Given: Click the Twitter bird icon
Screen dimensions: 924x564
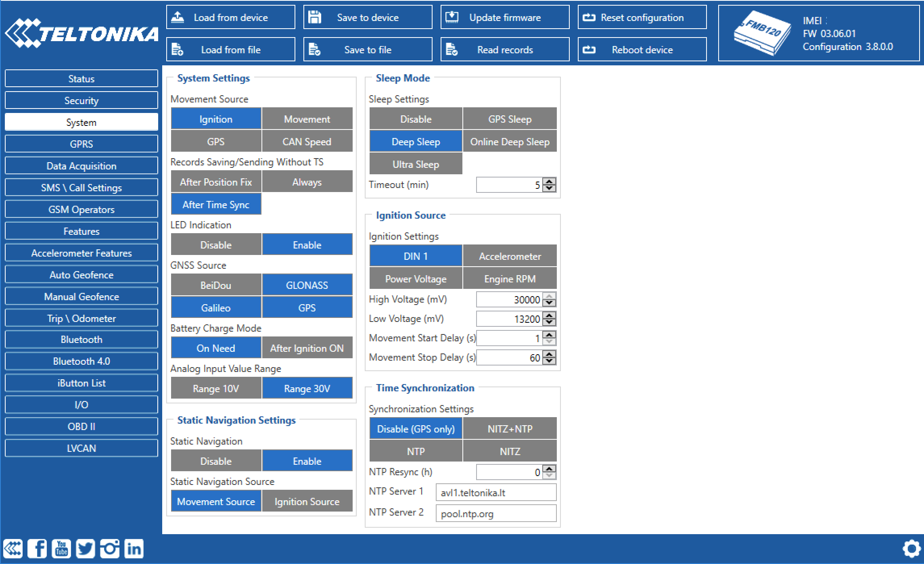Looking at the screenshot, I should point(86,549).
